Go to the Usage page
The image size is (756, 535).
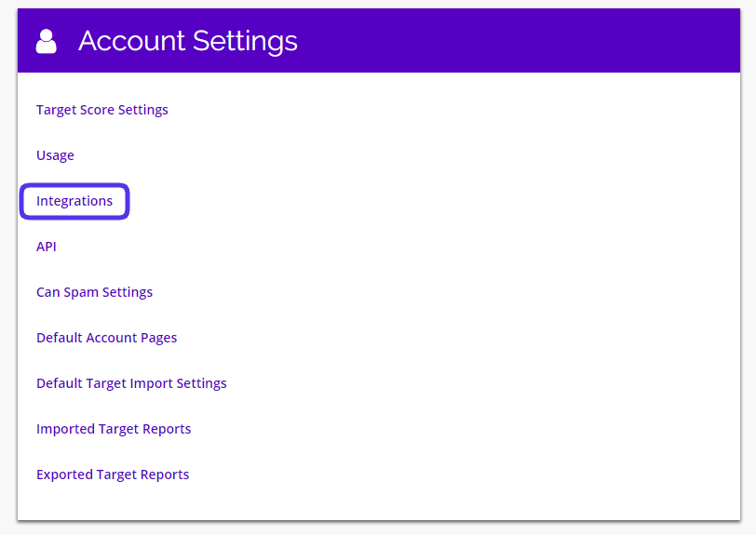click(55, 155)
